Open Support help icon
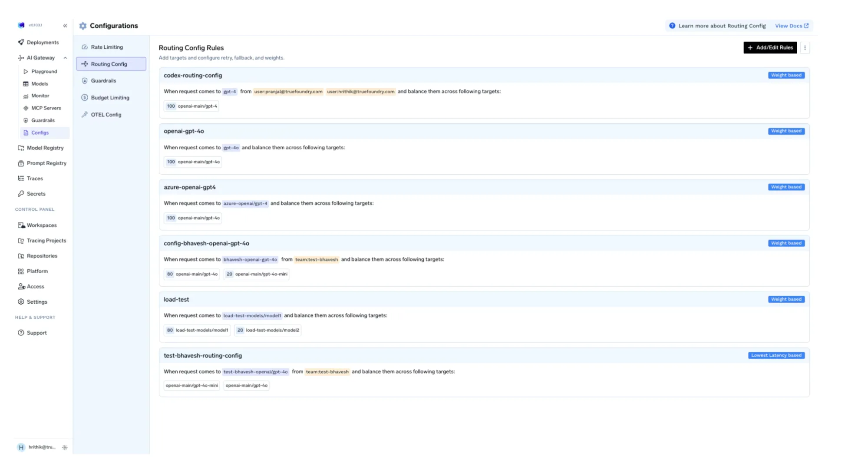Image resolution: width=868 pixels, height=467 pixels. (21, 333)
